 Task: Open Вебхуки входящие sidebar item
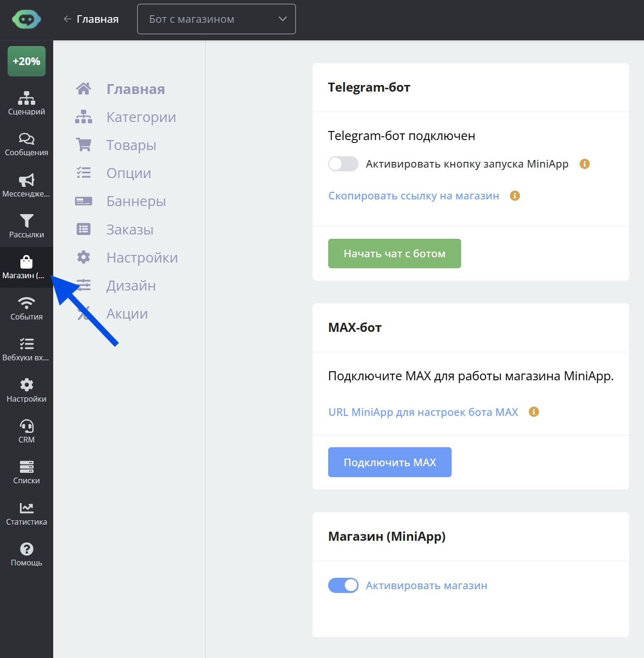27,349
